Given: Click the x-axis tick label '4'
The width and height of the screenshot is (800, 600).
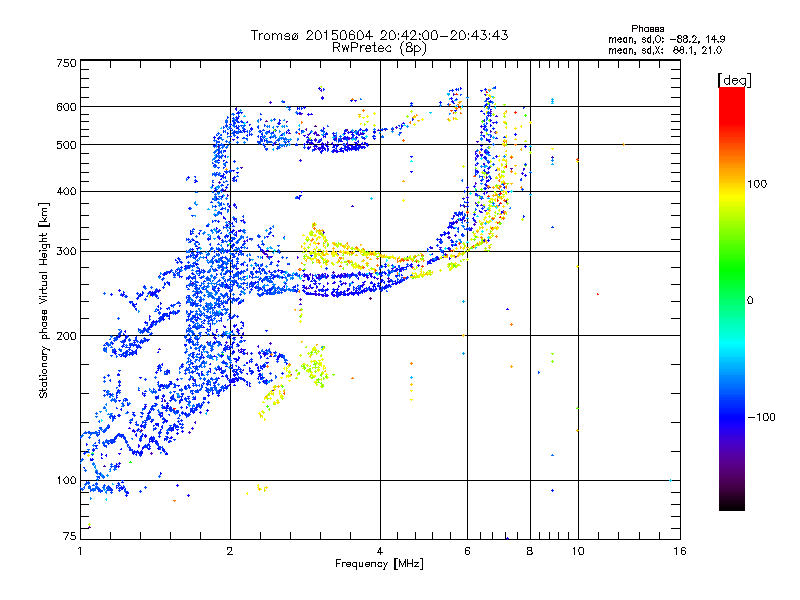Looking at the screenshot, I should 380,551.
